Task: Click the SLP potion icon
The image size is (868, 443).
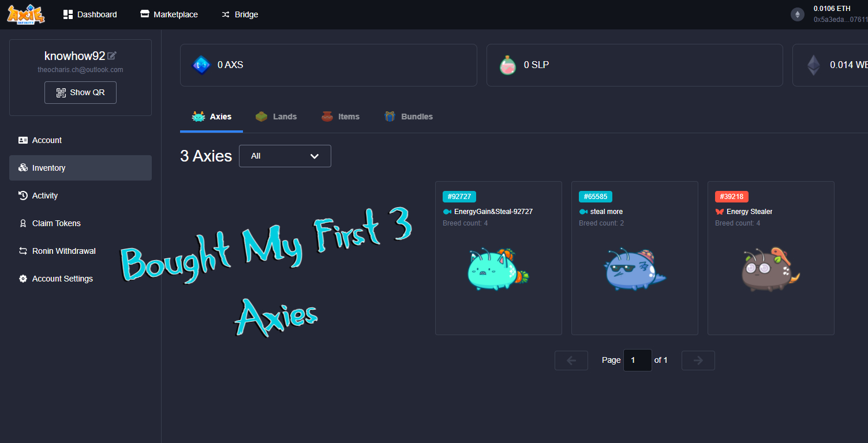Action: pyautogui.click(x=508, y=65)
